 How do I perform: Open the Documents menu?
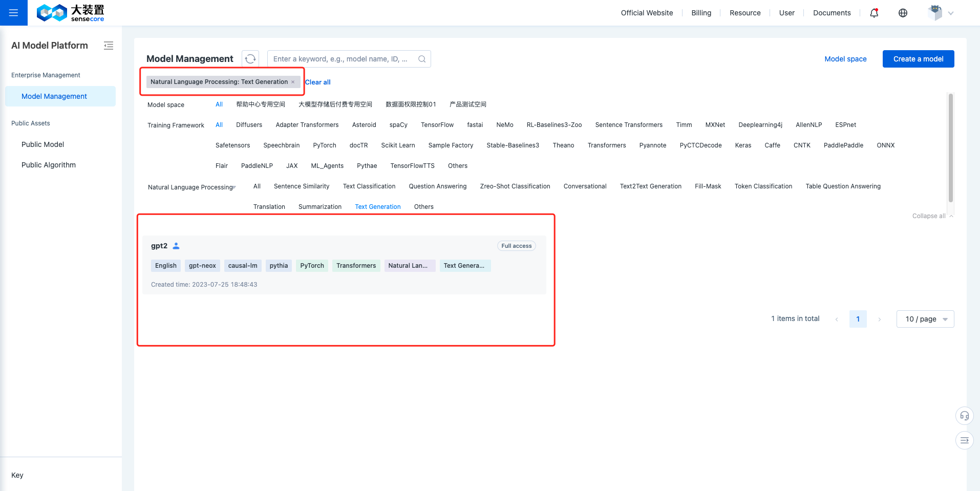click(x=832, y=13)
